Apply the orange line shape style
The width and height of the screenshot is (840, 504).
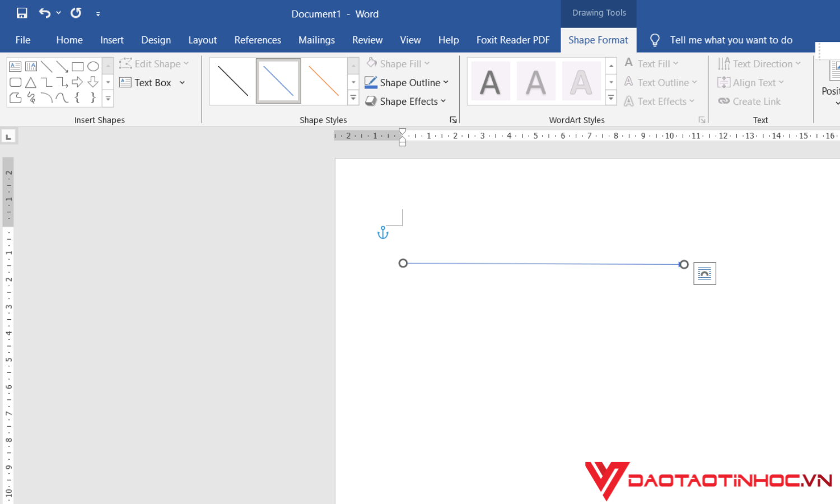(324, 81)
